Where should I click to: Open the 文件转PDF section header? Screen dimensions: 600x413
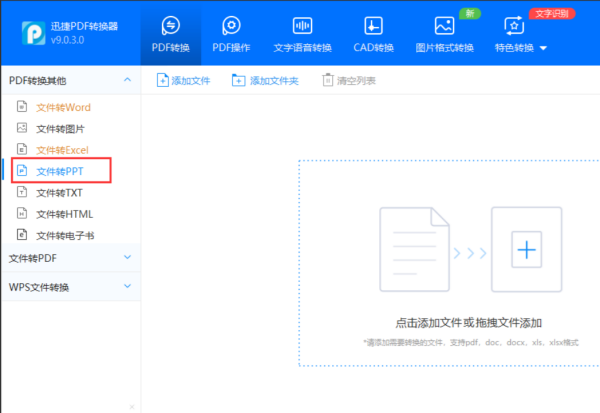click(71, 258)
